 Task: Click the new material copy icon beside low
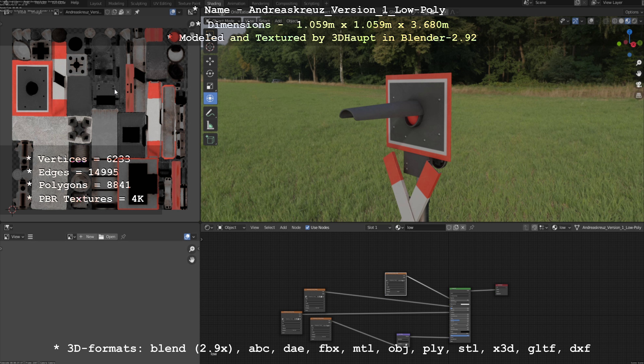pos(456,227)
